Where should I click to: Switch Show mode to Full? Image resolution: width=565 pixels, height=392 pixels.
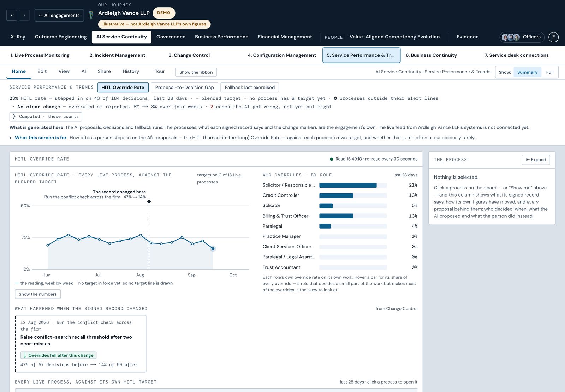549,72
